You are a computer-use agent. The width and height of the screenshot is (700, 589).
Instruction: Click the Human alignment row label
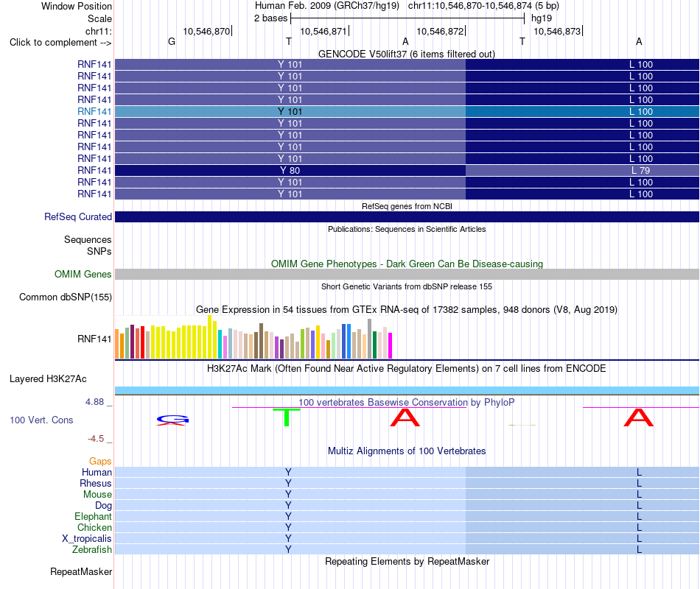pyautogui.click(x=97, y=472)
